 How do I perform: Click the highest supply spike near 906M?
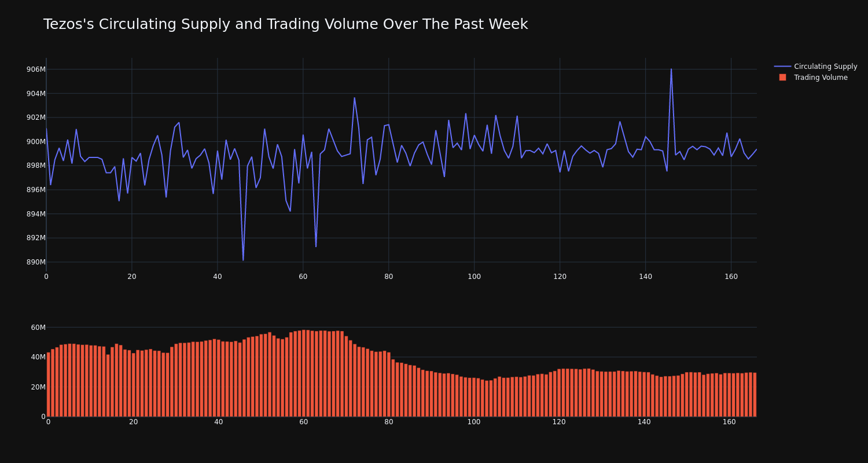(x=671, y=69)
